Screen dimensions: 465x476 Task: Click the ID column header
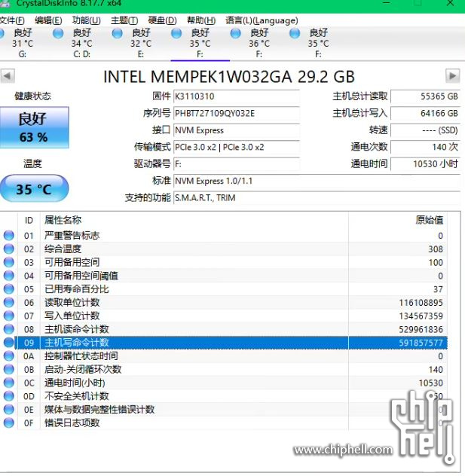click(x=29, y=220)
